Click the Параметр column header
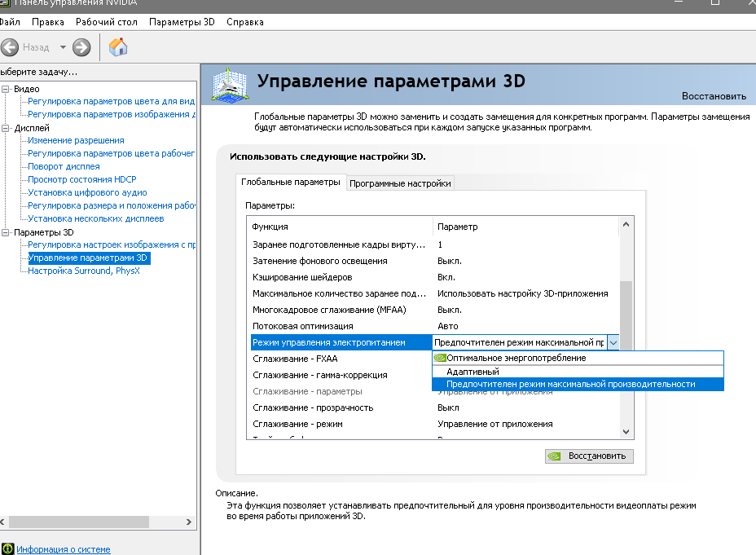Screen dimensions: 756x555 point(525,227)
